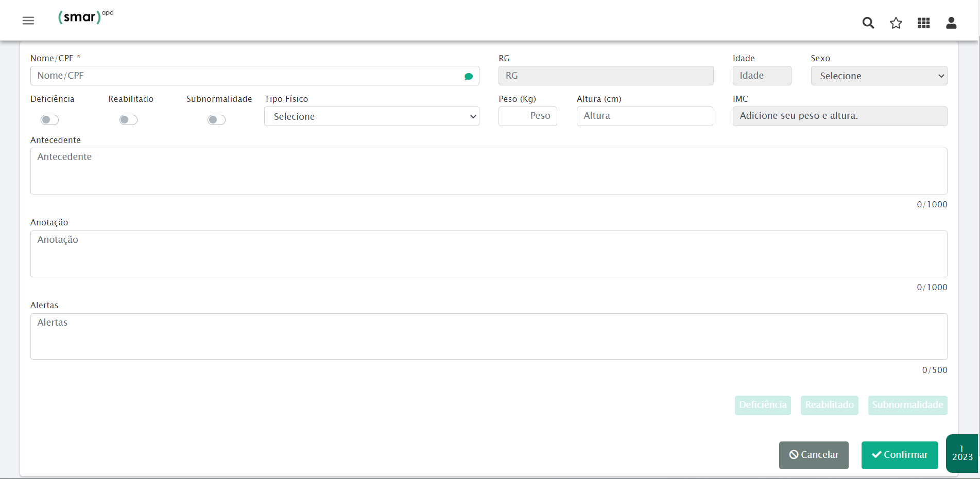Toggle the Deficiência switch
The width and height of the screenshot is (980, 479).
coord(50,120)
